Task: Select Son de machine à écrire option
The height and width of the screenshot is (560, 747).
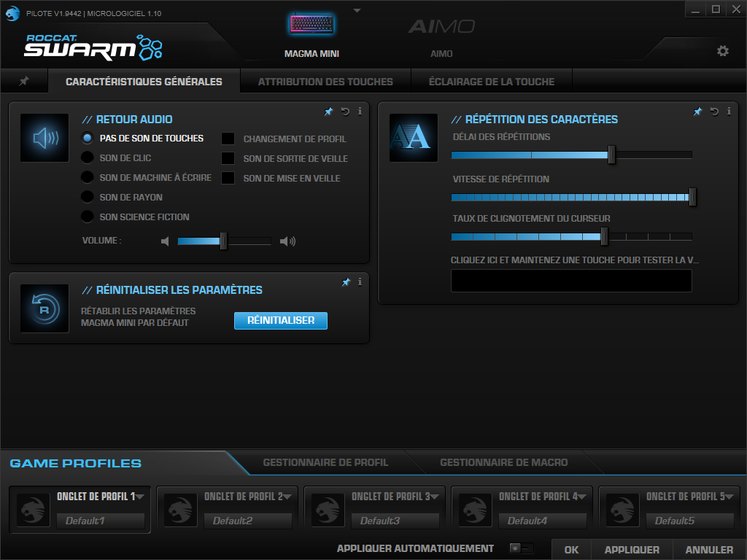Action: (x=88, y=177)
